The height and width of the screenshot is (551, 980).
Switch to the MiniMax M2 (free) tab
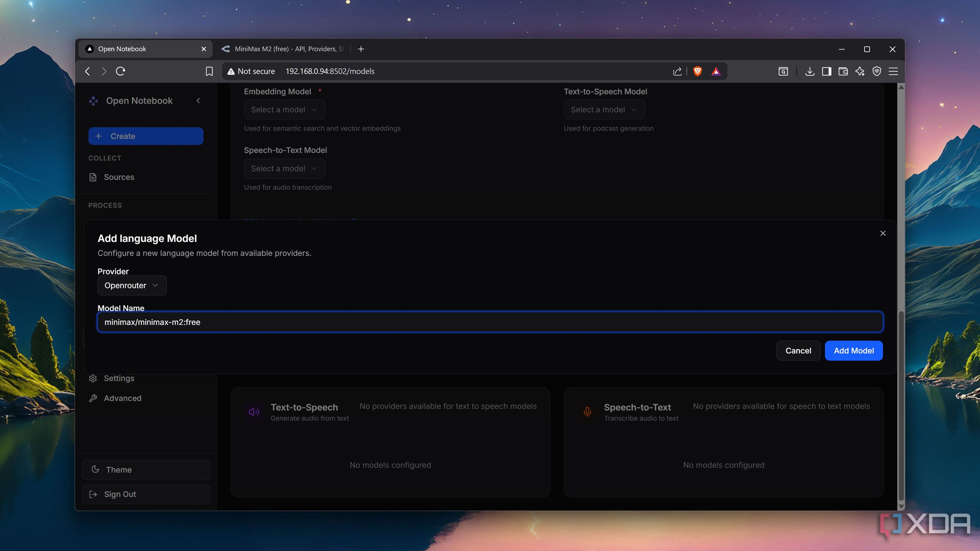tap(284, 49)
